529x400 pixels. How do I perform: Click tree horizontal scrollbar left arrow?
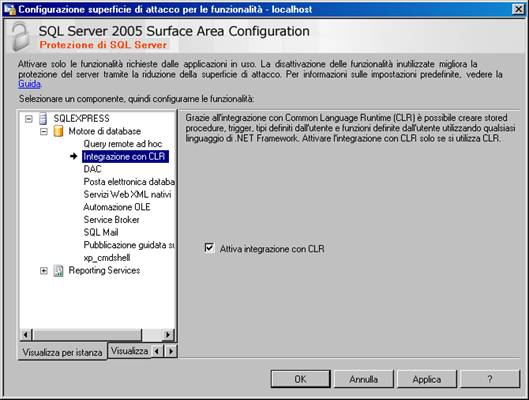pyautogui.click(x=26, y=335)
